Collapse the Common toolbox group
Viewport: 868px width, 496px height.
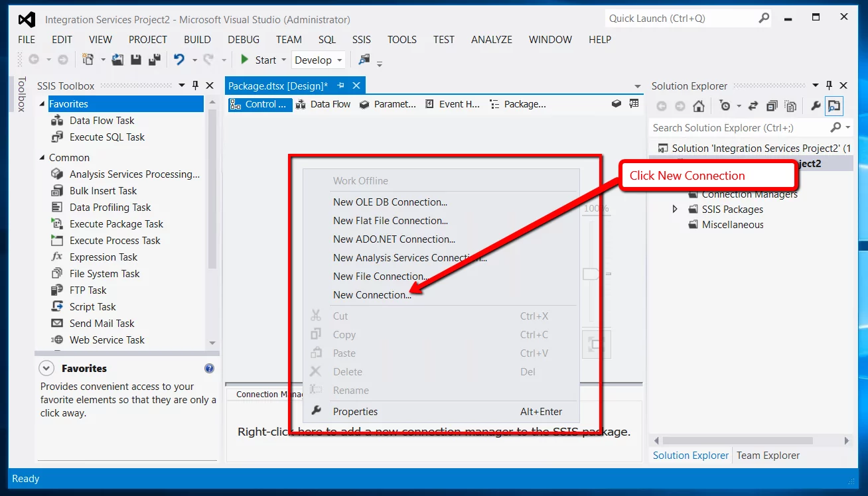point(43,158)
